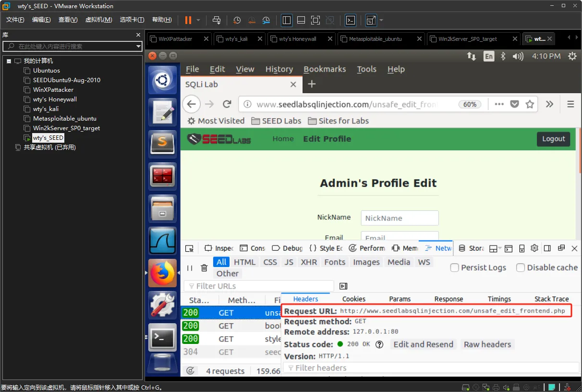Collapse the 我的计算机 tree node
The height and width of the screenshot is (392, 582).
tap(9, 61)
